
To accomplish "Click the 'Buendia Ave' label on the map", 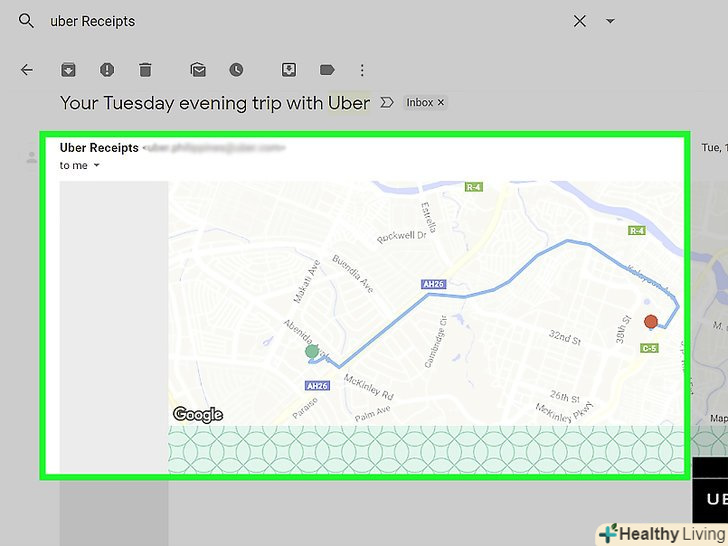I will [353, 273].
